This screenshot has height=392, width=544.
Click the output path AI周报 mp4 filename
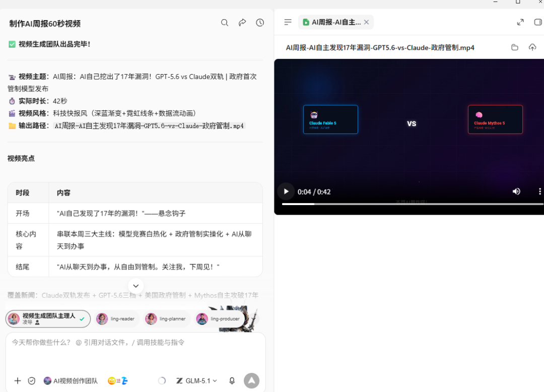(x=149, y=125)
